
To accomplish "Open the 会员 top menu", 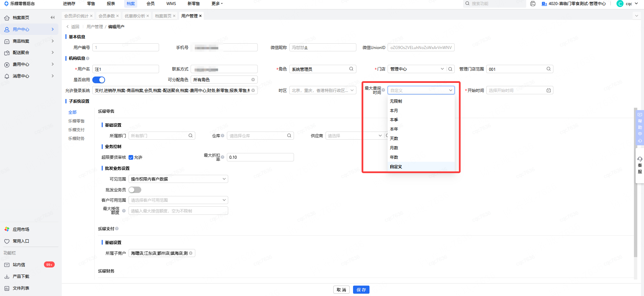I will pyautogui.click(x=151, y=4).
